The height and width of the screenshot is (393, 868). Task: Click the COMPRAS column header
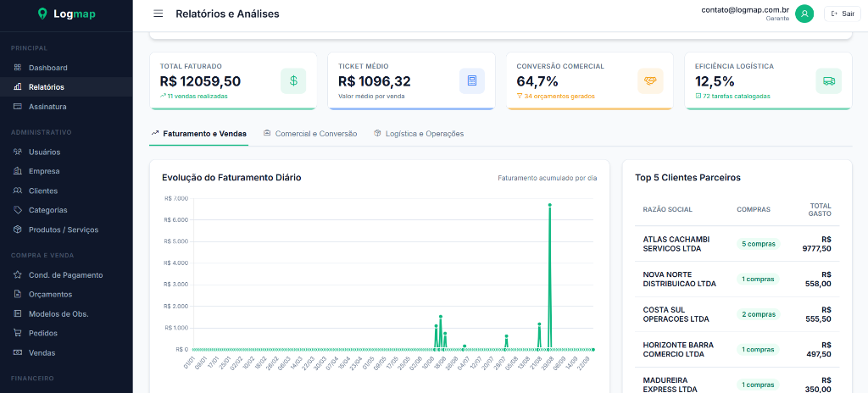point(754,209)
